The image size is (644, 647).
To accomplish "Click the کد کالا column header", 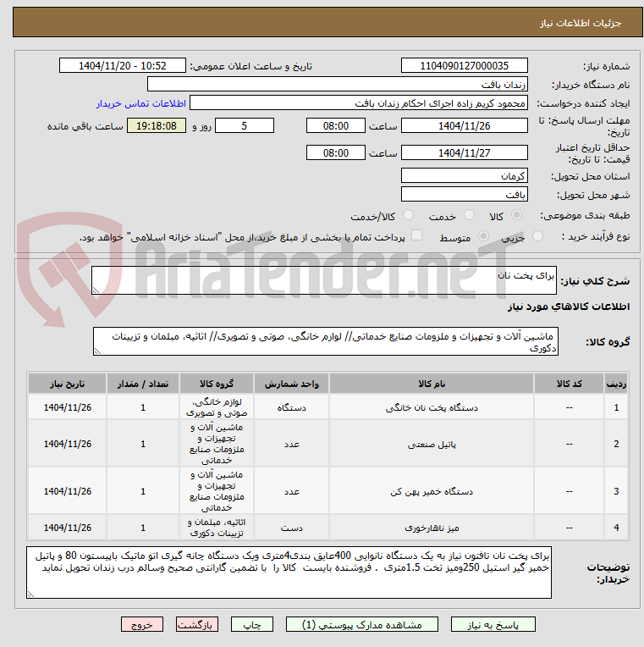I will 570,384.
